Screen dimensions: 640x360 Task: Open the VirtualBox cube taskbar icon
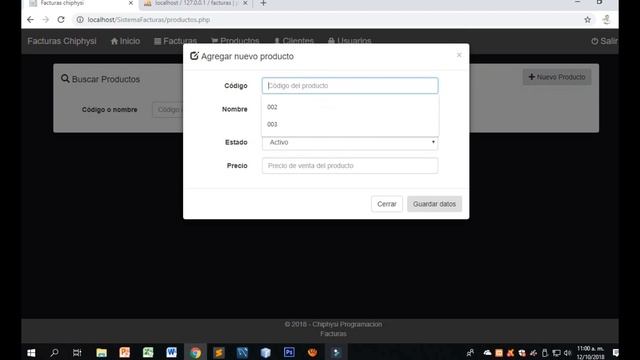[266, 353]
